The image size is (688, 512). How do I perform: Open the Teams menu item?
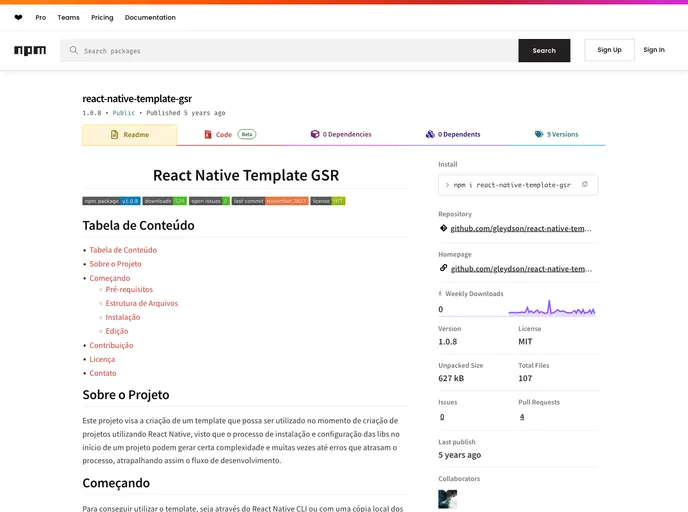click(x=68, y=18)
